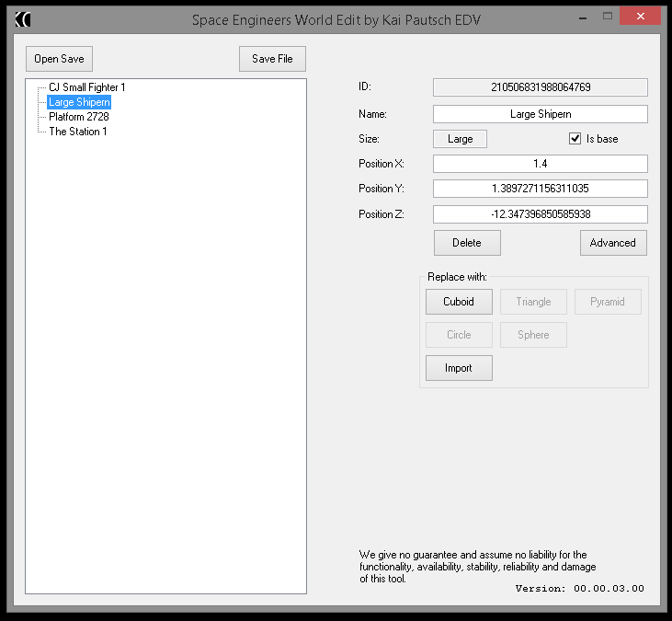This screenshot has height=621, width=672.
Task: Open the Advanced options
Action: [613, 243]
